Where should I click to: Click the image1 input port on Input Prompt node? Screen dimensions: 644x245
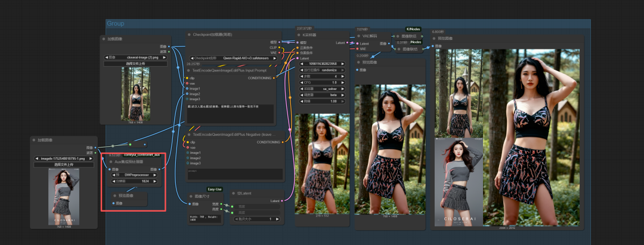(187, 88)
